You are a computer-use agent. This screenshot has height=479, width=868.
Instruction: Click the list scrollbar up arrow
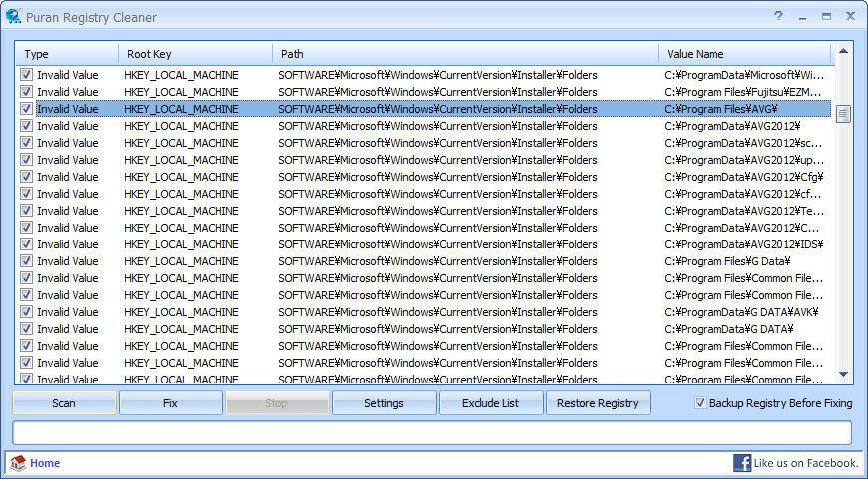coord(843,51)
